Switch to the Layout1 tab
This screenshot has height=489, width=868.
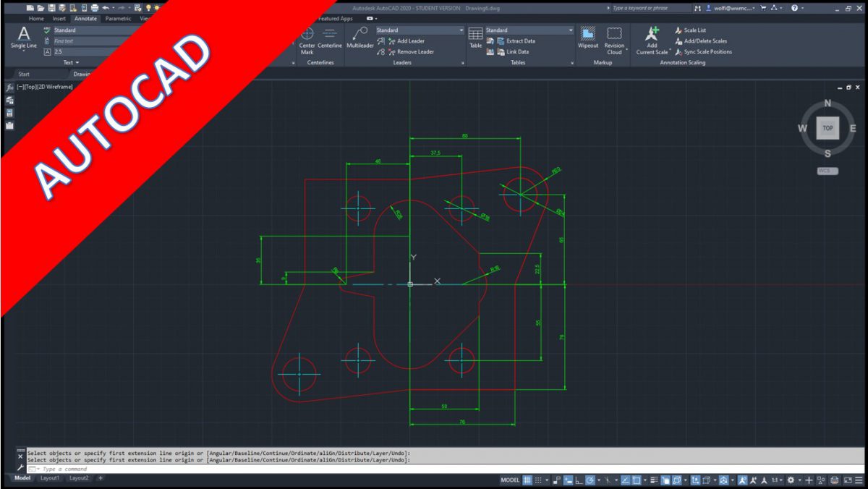pos(49,478)
